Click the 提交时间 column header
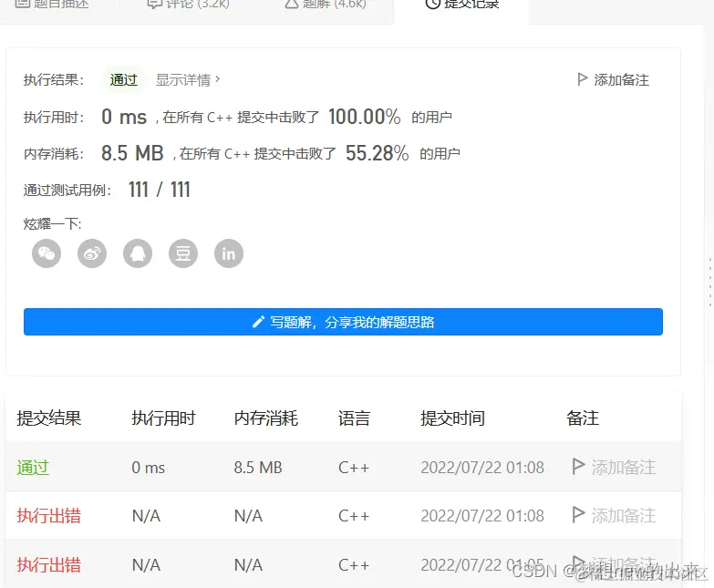714x588 pixels. pyautogui.click(x=452, y=418)
